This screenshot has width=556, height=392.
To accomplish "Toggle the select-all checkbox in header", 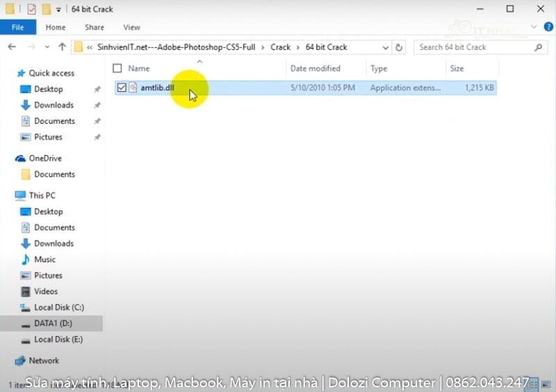I will pos(117,69).
